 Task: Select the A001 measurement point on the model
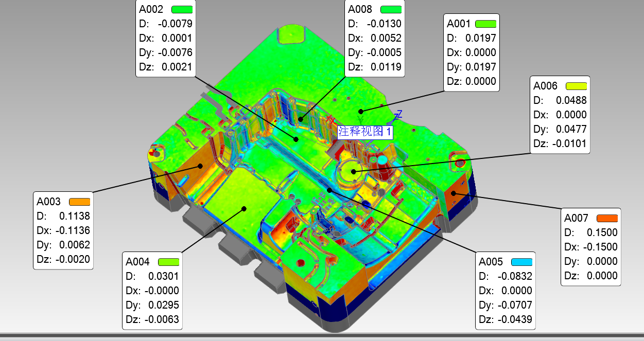(x=361, y=111)
